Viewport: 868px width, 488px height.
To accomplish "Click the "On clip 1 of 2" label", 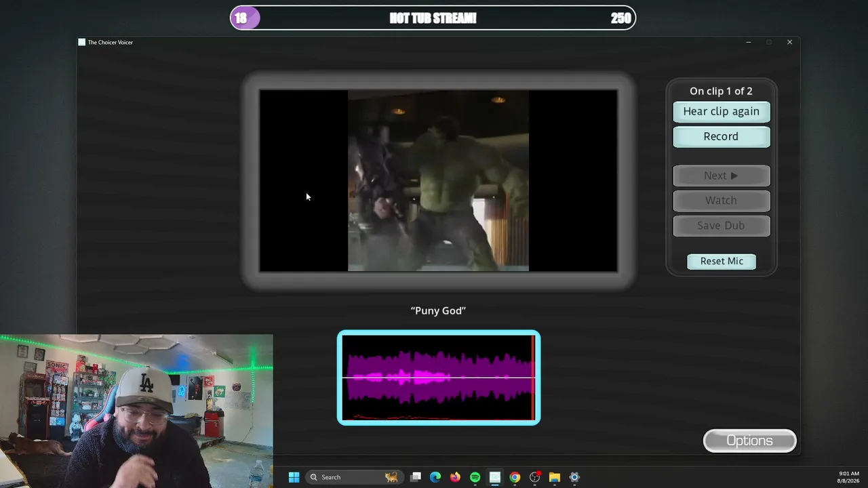I will (721, 91).
